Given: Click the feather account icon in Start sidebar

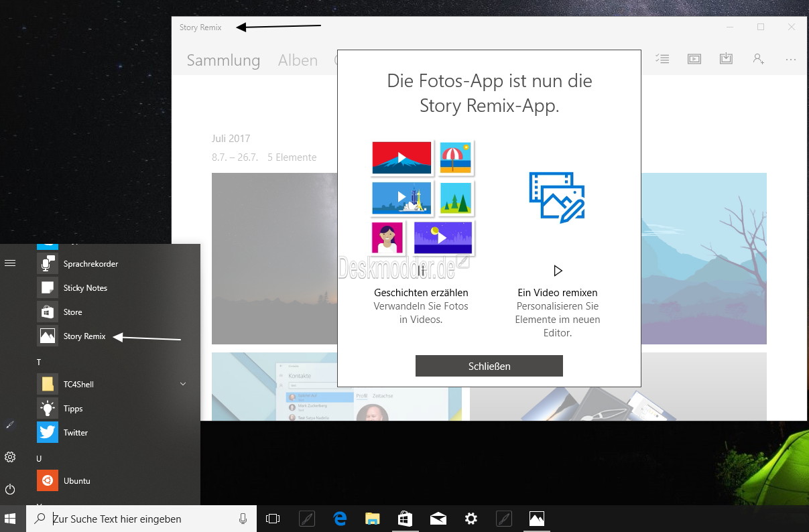Looking at the screenshot, I should [10, 425].
